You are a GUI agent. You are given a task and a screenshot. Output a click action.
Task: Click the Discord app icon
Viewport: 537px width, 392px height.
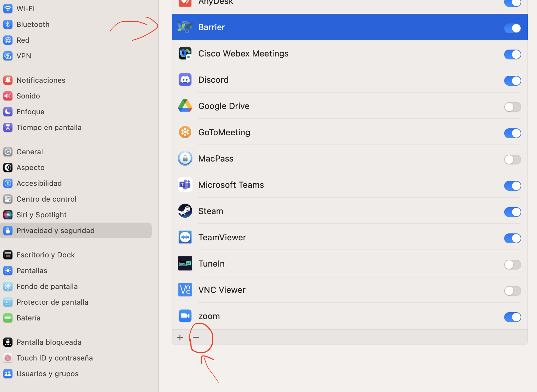[185, 79]
